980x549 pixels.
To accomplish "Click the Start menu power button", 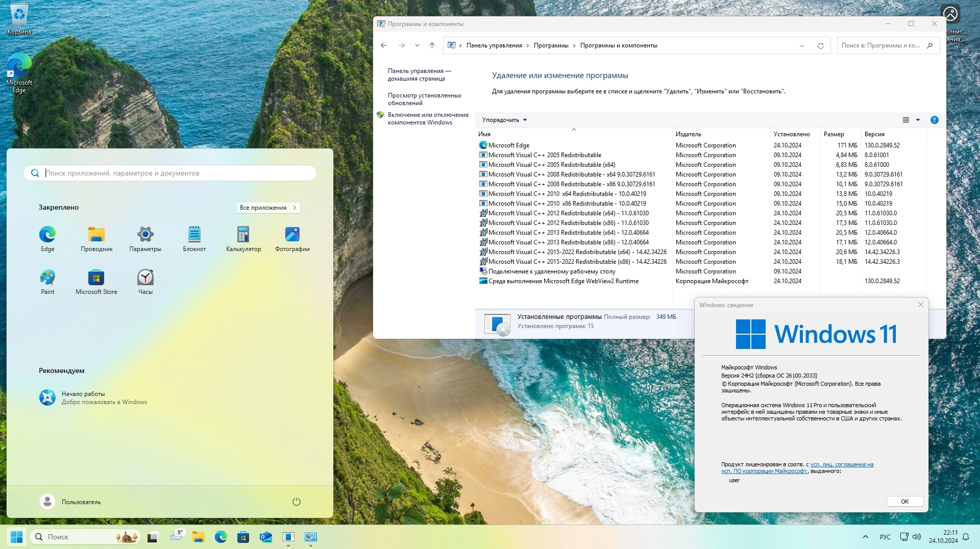I will pos(296,502).
